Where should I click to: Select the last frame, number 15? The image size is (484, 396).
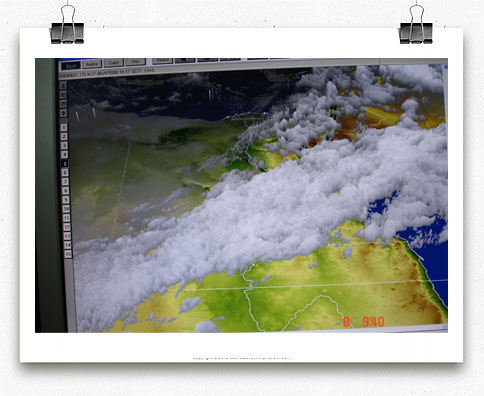tap(68, 254)
